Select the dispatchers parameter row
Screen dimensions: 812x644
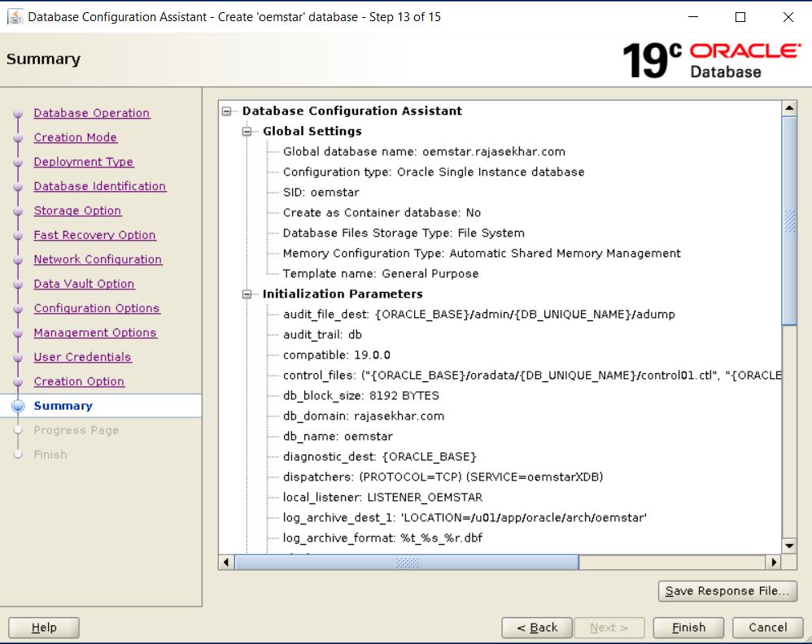point(443,476)
